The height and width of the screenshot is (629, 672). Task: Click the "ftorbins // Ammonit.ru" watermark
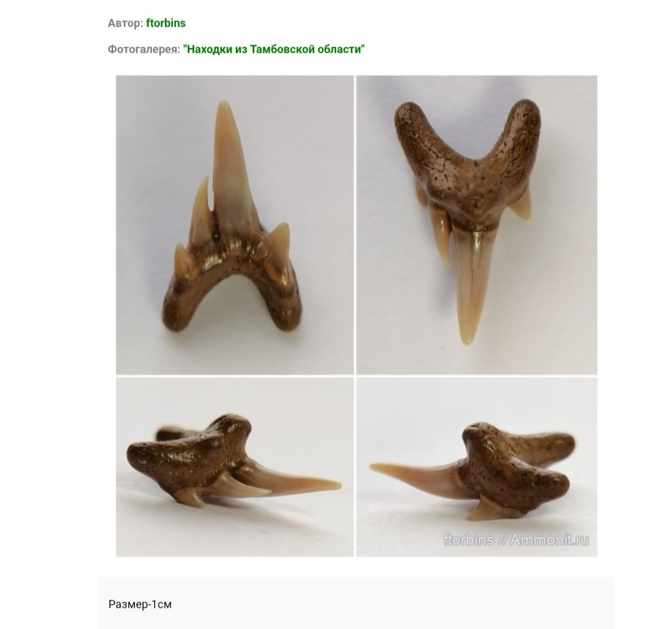click(x=516, y=539)
